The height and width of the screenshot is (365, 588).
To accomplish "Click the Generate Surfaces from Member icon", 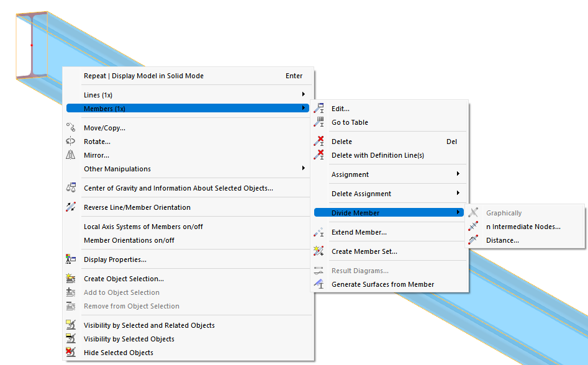I will 319,284.
